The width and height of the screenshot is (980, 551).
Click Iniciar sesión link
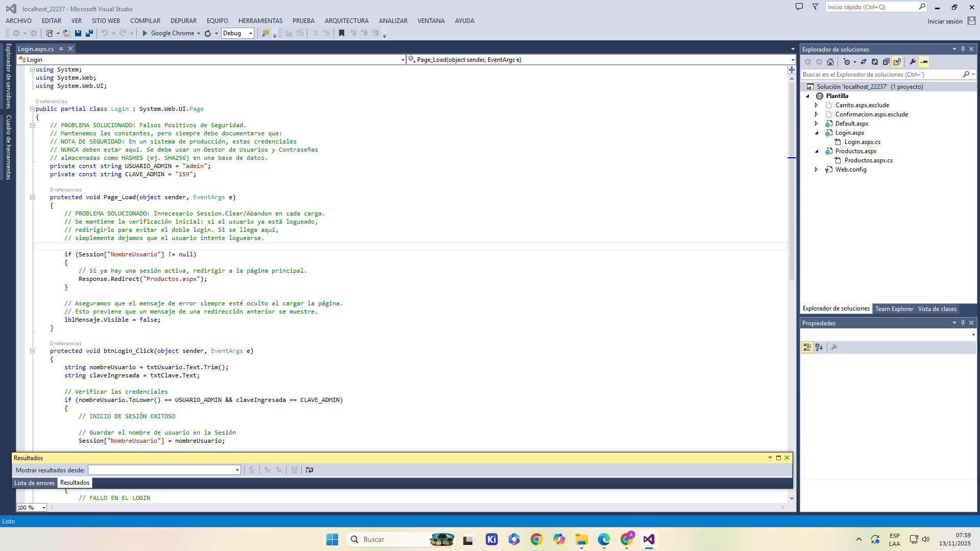(x=945, y=21)
